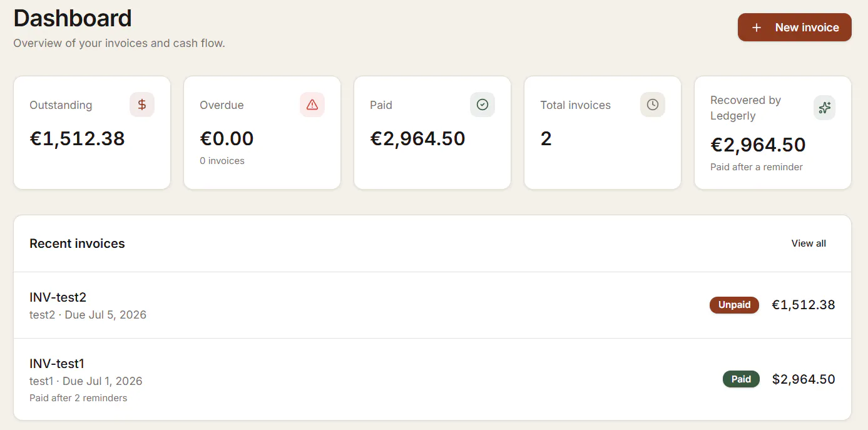
Task: Open View all recent invoices
Action: pos(809,243)
